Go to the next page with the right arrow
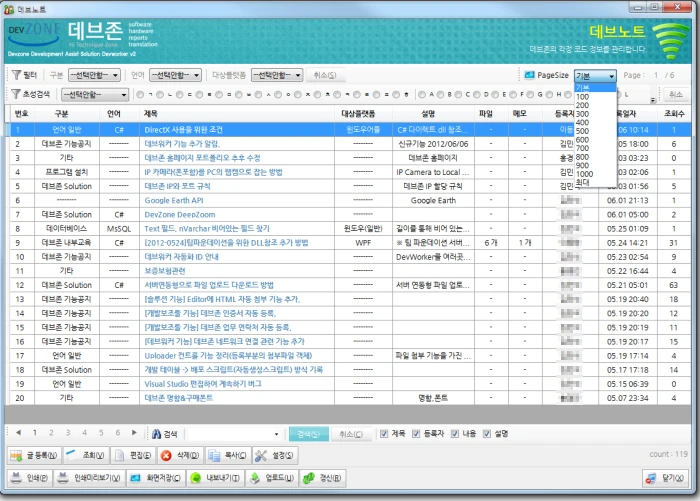The image size is (700, 501). click(x=134, y=432)
